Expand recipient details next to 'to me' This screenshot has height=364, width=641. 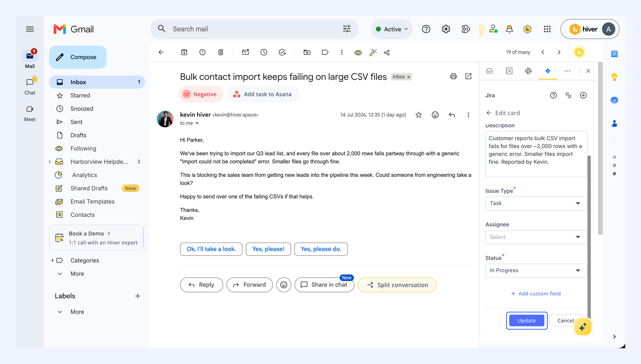click(197, 123)
